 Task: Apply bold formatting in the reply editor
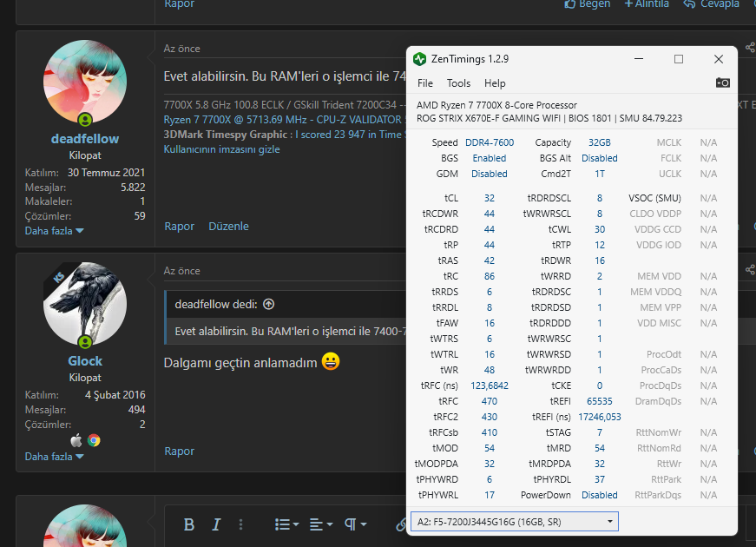click(x=189, y=524)
